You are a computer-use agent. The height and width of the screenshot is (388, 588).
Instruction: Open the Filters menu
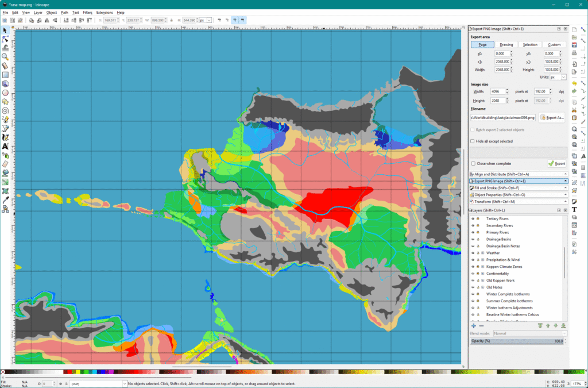[87, 13]
